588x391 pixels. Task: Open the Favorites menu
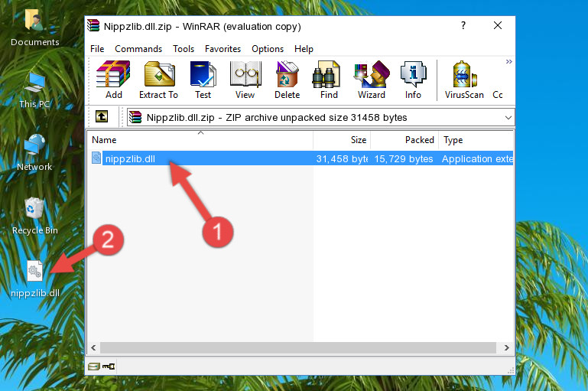pyautogui.click(x=223, y=49)
